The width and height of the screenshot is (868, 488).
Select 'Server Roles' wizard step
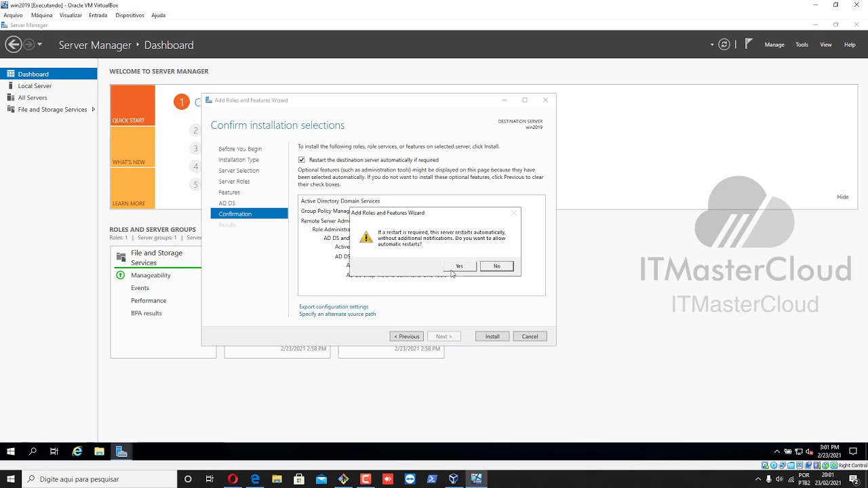point(234,182)
